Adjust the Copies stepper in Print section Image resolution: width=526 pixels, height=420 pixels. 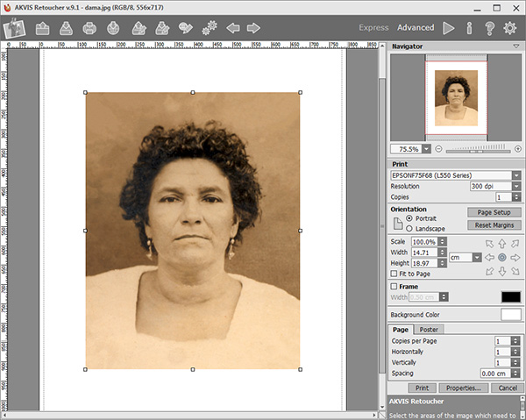(516, 197)
